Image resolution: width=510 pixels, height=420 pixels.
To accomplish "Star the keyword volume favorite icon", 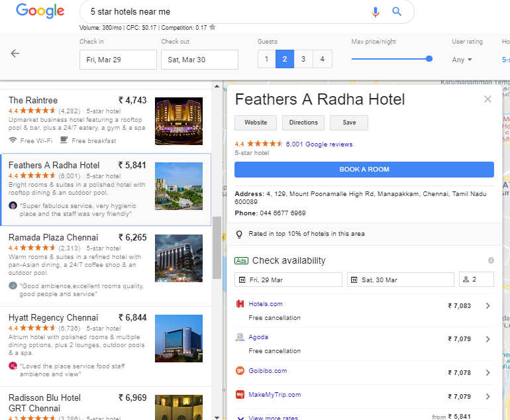I will coord(213,27).
